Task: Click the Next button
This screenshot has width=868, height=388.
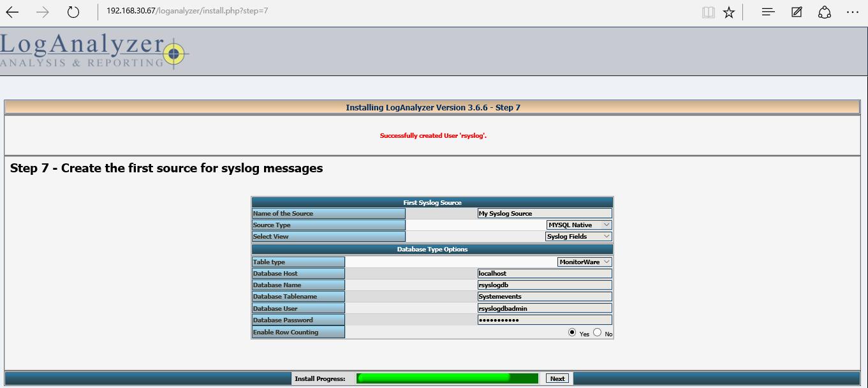Action: click(x=557, y=378)
